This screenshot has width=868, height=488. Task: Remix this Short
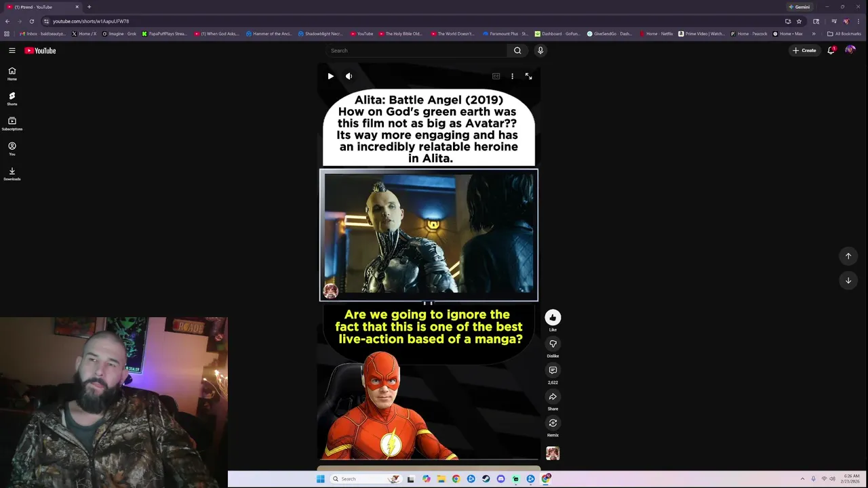553,423
